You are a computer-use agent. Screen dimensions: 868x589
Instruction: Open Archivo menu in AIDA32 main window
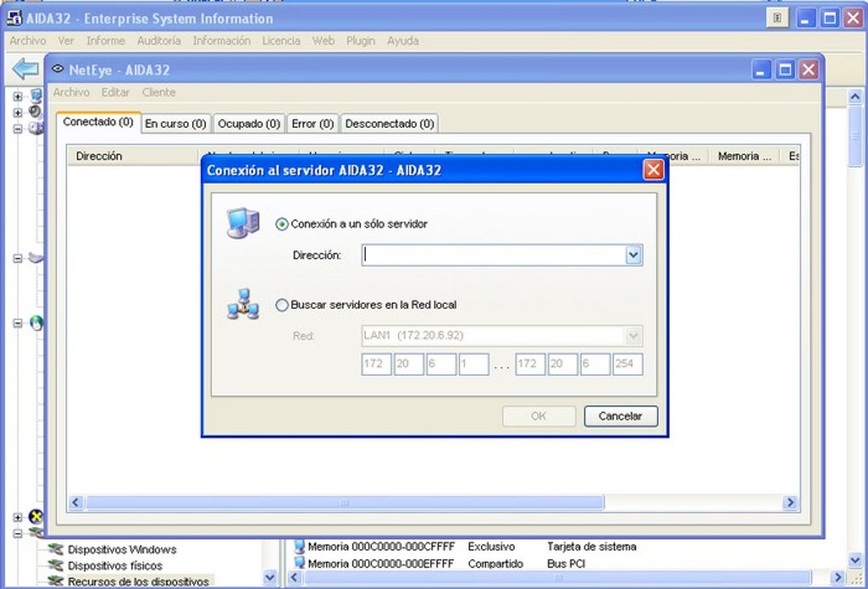click(28, 41)
